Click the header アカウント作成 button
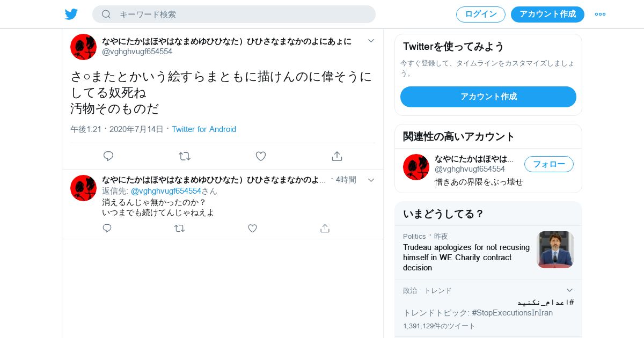644x338 pixels. pyautogui.click(x=547, y=14)
